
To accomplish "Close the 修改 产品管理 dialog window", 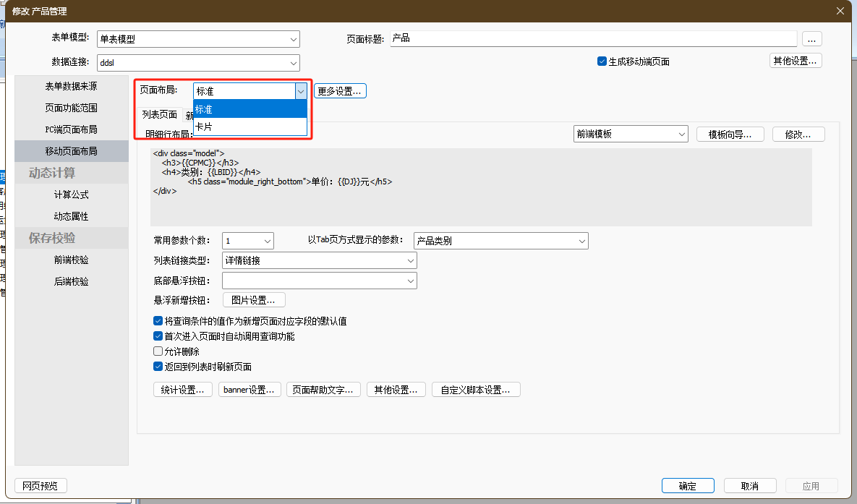I will [840, 10].
